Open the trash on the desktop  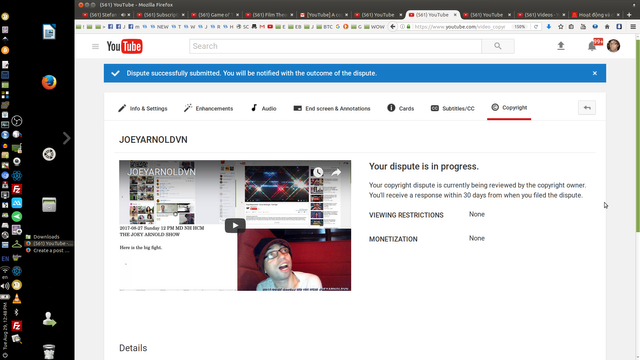[x=49, y=351]
